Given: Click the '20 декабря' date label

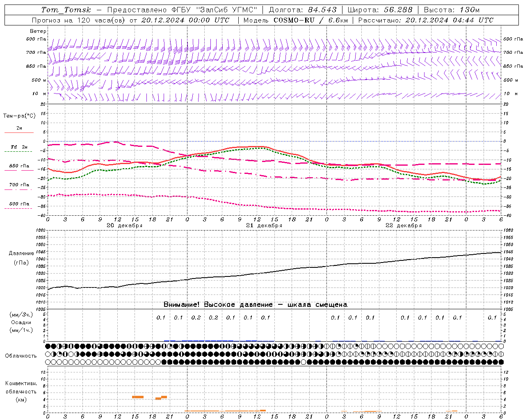Looking at the screenshot, I should pos(125,226).
